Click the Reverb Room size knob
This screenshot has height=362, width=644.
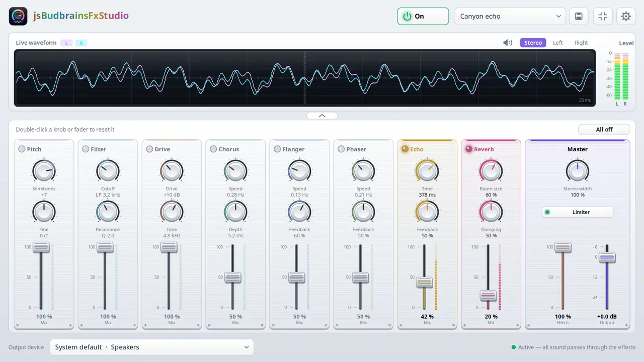(491, 171)
